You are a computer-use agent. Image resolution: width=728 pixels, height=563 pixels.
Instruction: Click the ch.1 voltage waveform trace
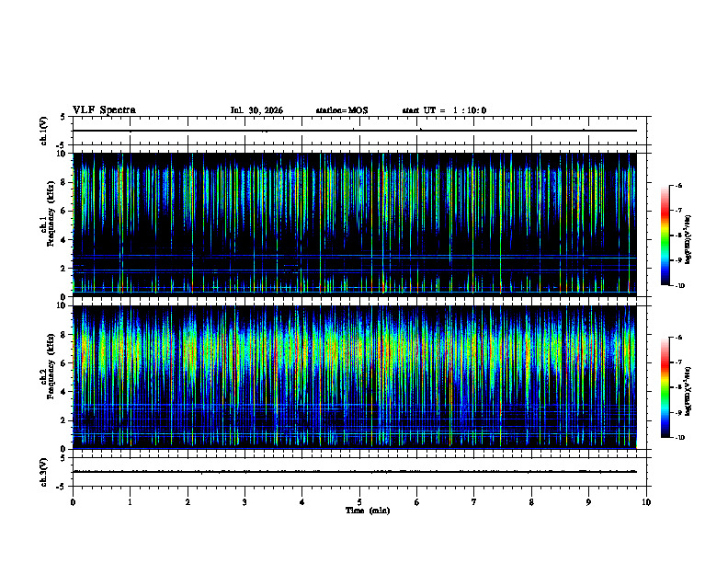(x=355, y=131)
